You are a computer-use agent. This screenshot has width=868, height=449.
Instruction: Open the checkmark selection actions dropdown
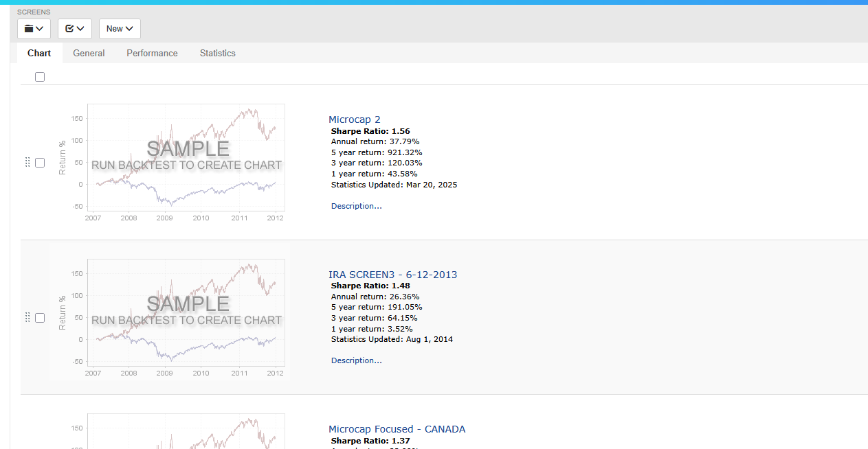[74, 29]
